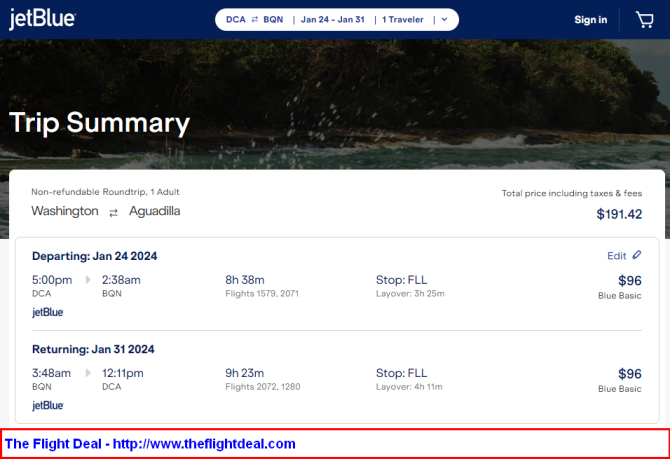Click the DCA code under 5:00pm
Screen dimensions: 670x459
[x=41, y=294]
